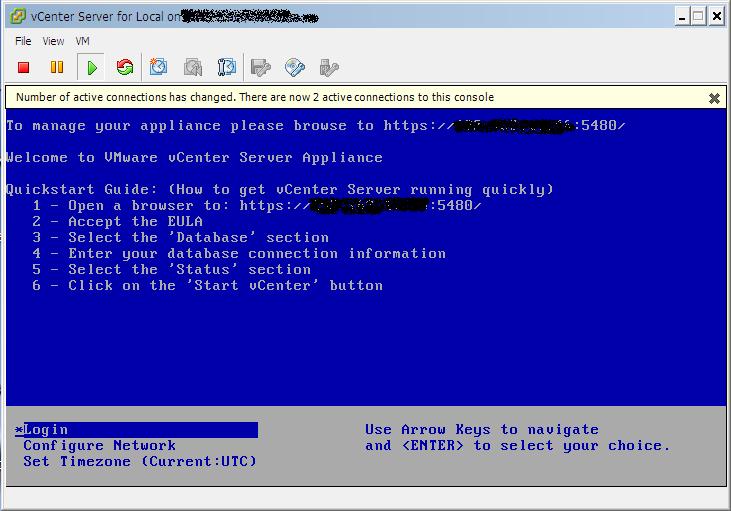Click the "Select the 'Status' section" line
The image size is (731, 511).
pos(189,269)
